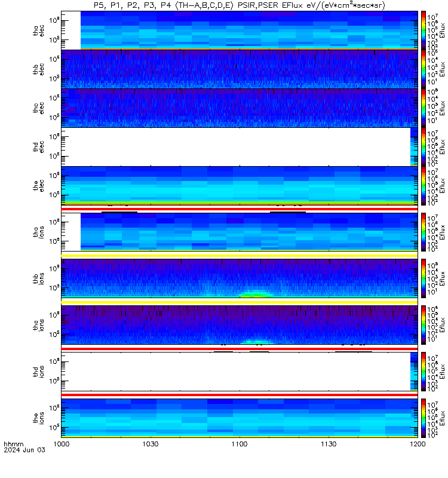Viewport: 448px width, 478px height.
Task: Click the red bar beneath thc ions panel
Action: (x=240, y=349)
